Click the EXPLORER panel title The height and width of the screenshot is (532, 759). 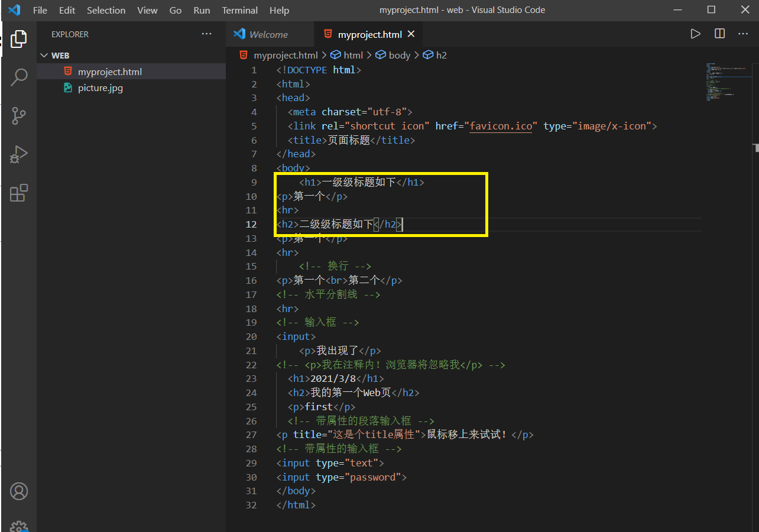(x=70, y=34)
